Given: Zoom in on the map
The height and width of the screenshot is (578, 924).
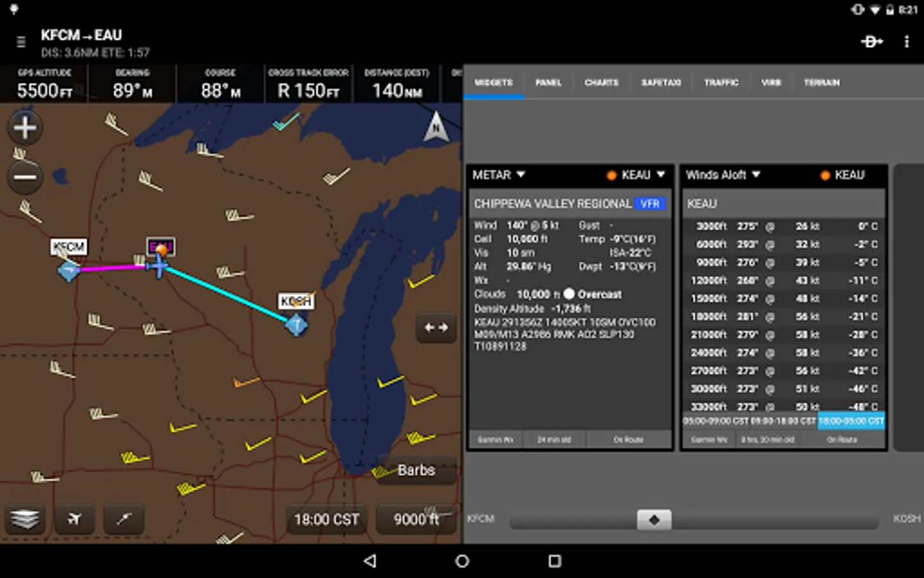Looking at the screenshot, I should coord(25,127).
